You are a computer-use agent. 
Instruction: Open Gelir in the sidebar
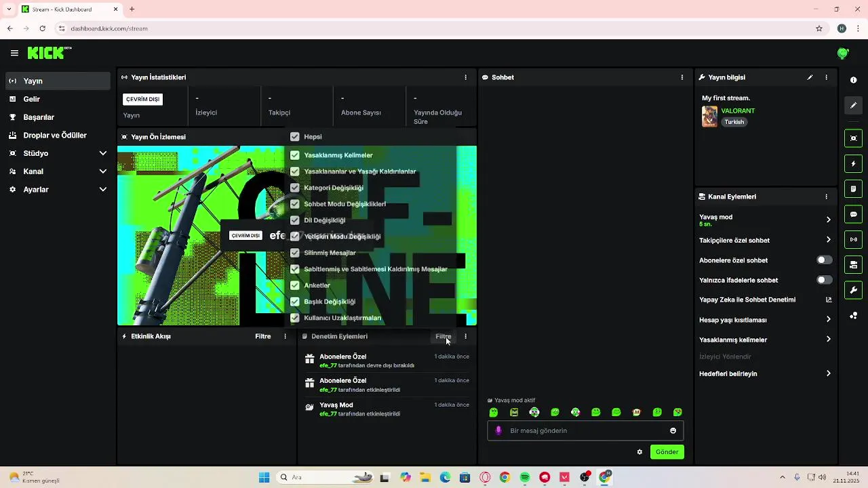(58, 99)
